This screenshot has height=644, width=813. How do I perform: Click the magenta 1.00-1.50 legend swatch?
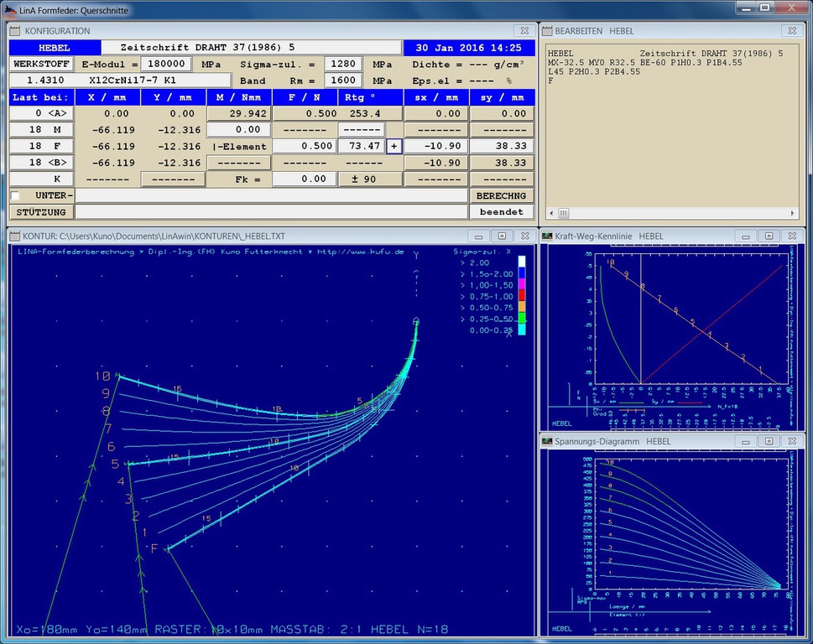[522, 285]
